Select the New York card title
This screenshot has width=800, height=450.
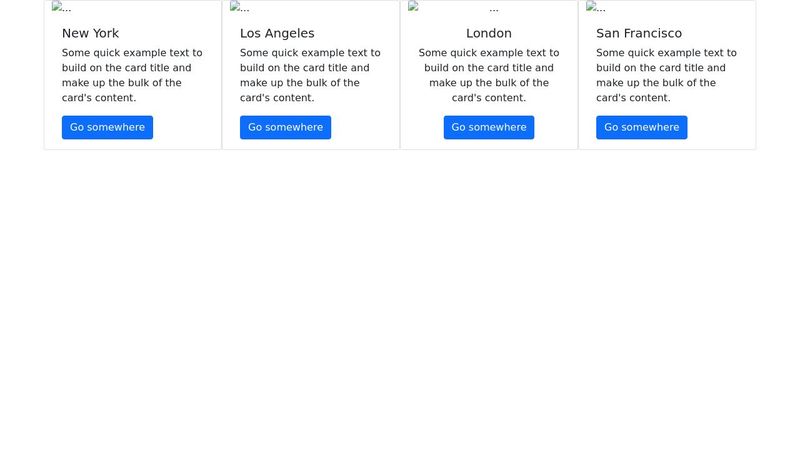[90, 33]
